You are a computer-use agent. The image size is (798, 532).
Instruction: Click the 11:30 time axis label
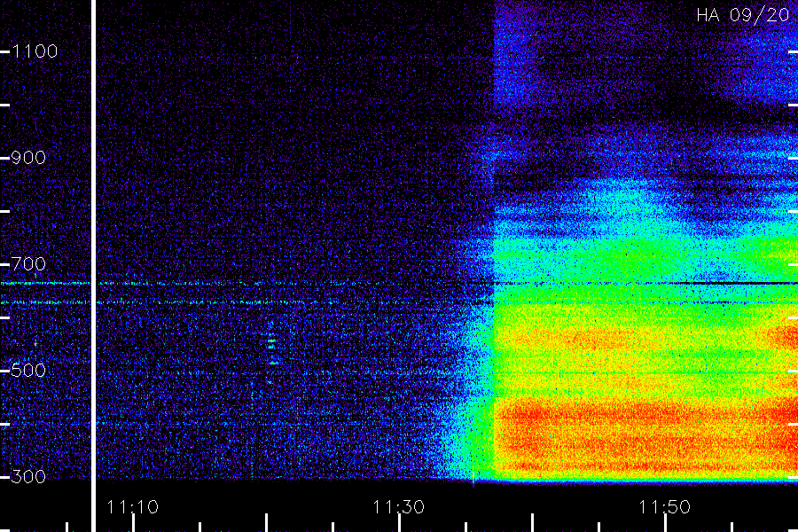pos(398,507)
